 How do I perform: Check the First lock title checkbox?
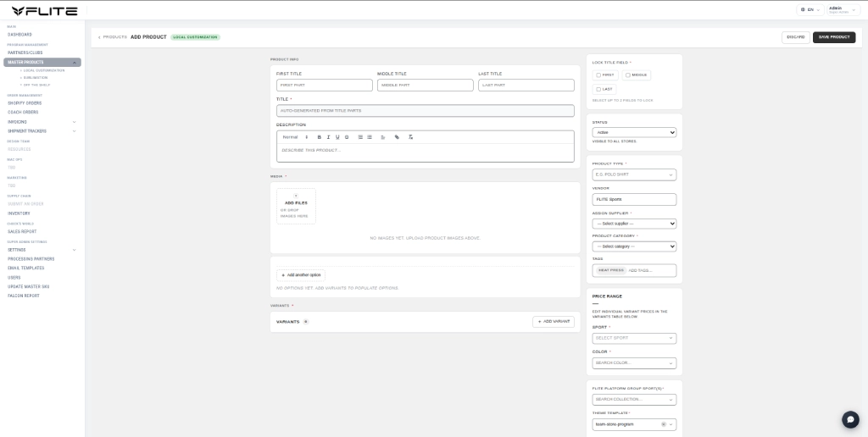pyautogui.click(x=598, y=75)
